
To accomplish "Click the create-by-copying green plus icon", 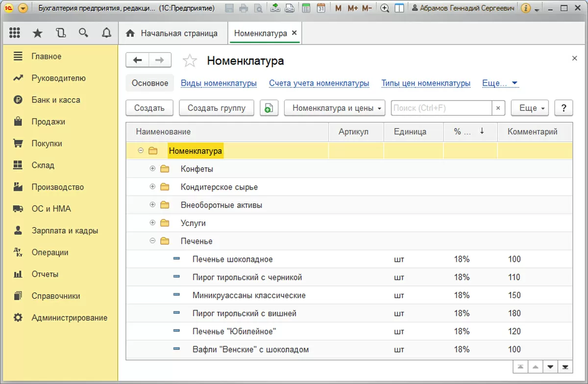I will point(269,108).
